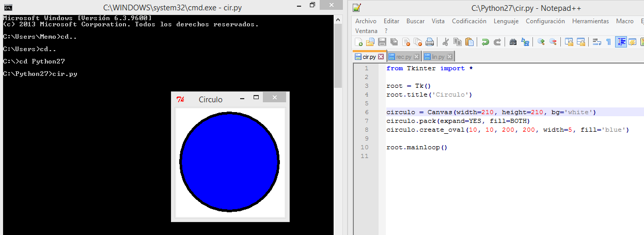The width and height of the screenshot is (644, 235).
Task: Click the Close All documents toolbar icon
Action: [418, 42]
